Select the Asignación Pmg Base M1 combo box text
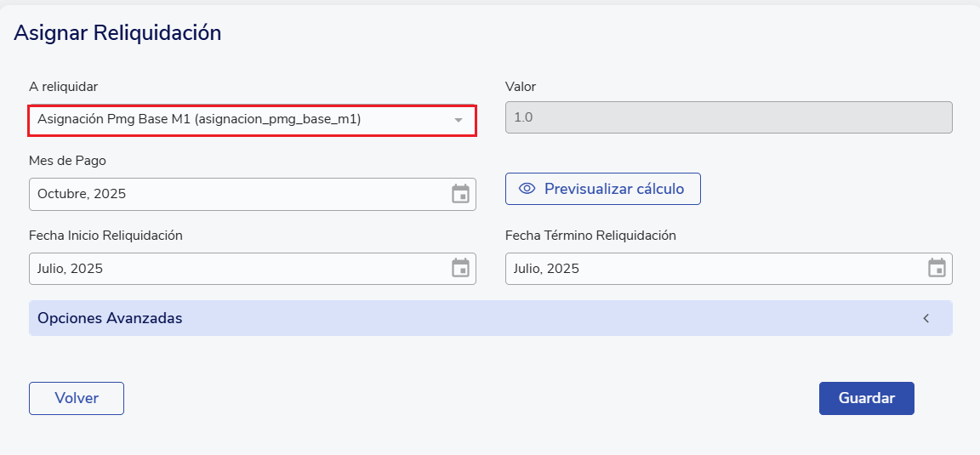This screenshot has height=455, width=980. (x=199, y=120)
